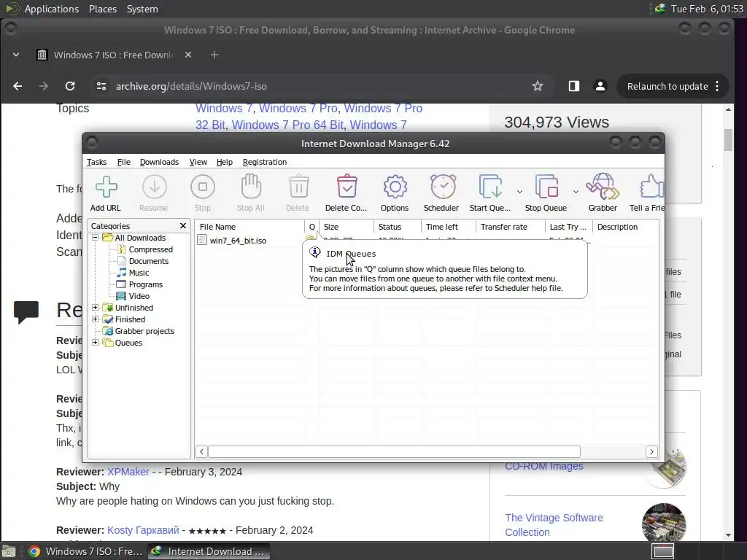Select the Documents category

coord(149,261)
